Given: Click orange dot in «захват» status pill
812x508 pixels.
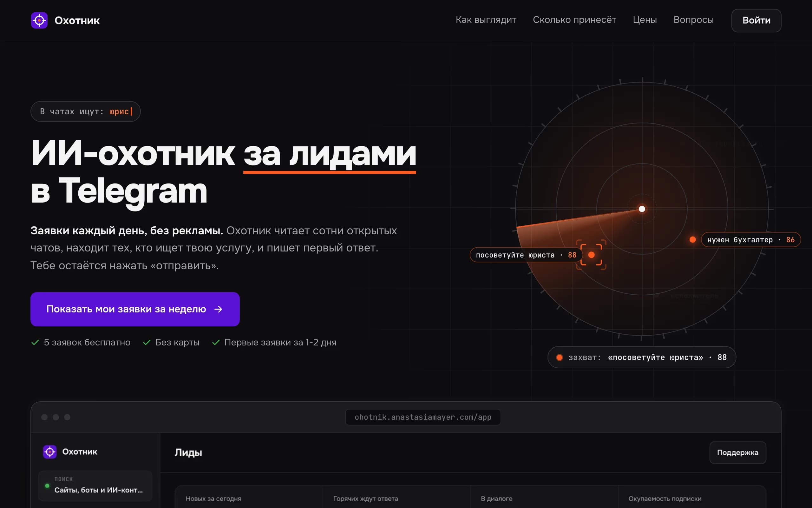Looking at the screenshot, I should coord(559,357).
